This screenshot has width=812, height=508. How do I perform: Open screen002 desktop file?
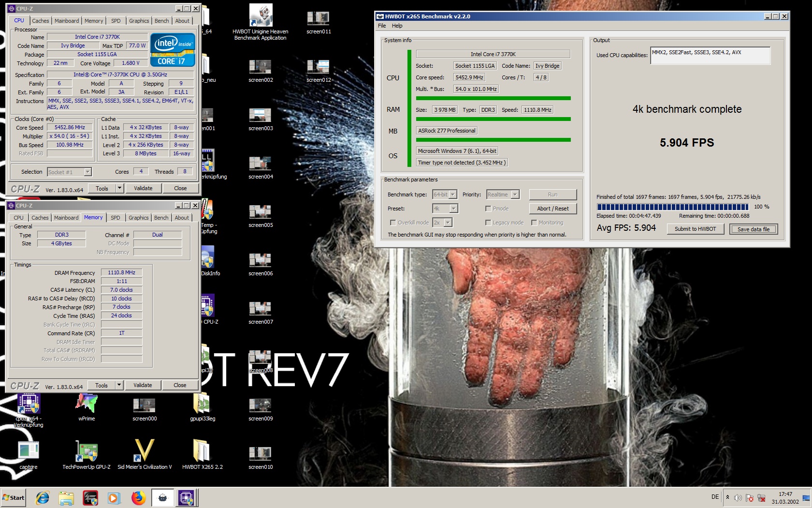[261, 71]
